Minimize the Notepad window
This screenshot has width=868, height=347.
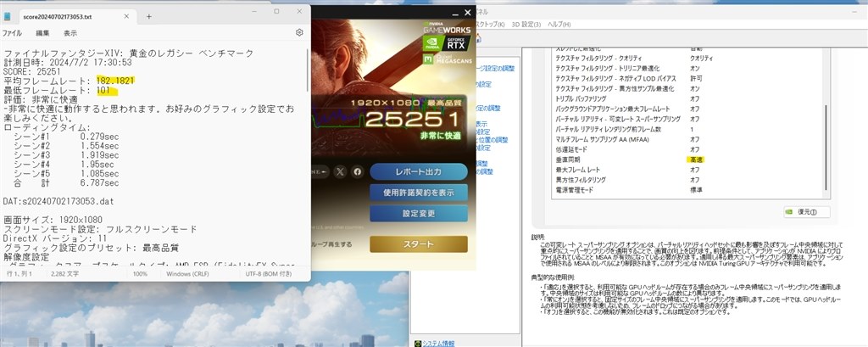[x=253, y=11]
